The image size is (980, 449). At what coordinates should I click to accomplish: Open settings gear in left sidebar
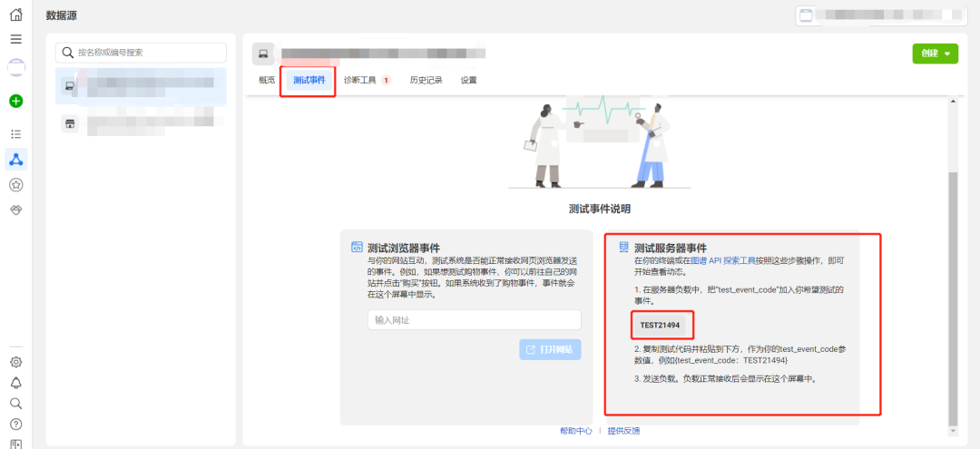coord(16,362)
